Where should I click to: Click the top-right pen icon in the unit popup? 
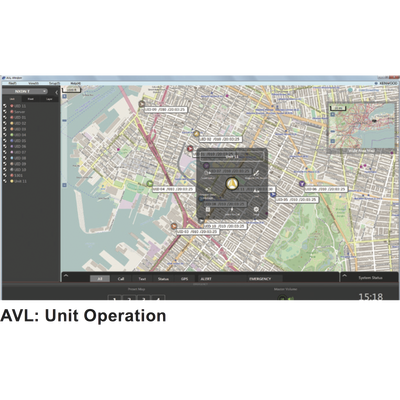tap(256, 173)
